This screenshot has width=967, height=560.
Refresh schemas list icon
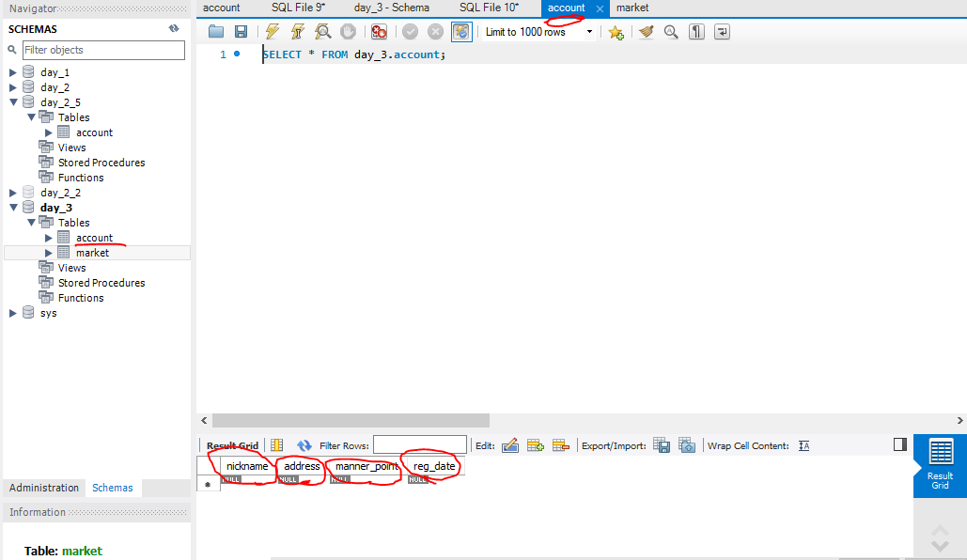point(174,28)
